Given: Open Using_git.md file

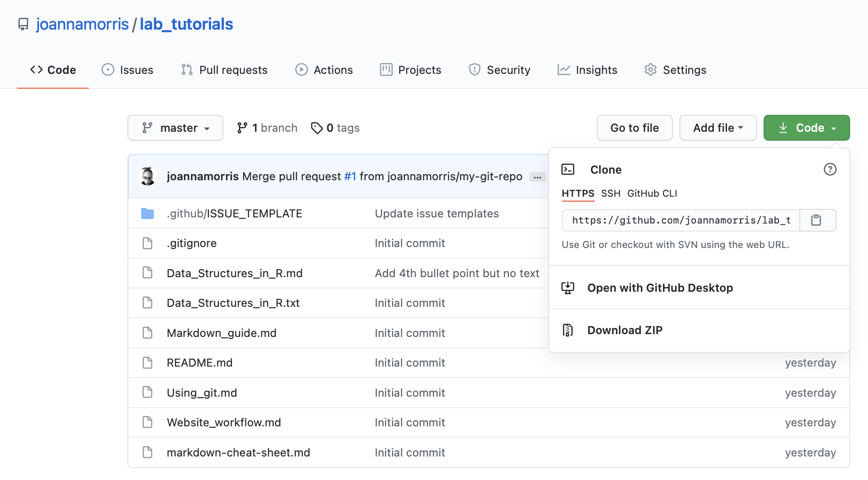Looking at the screenshot, I should point(202,392).
